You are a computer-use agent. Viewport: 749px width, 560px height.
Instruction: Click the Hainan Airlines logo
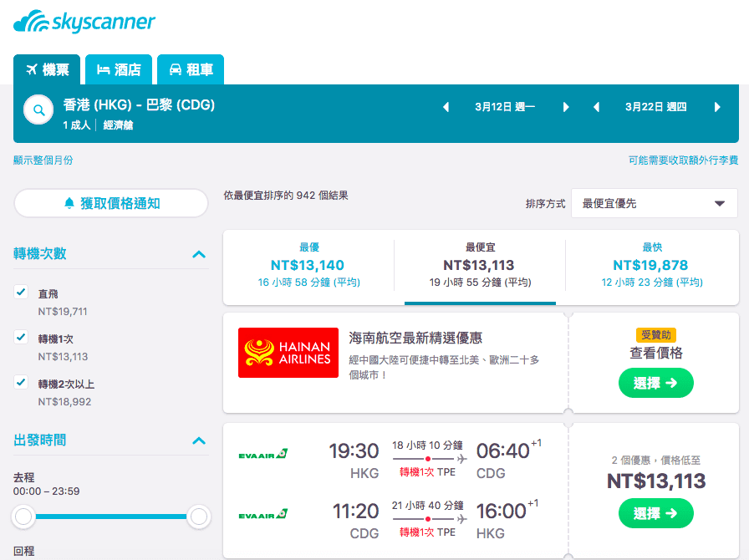(288, 353)
